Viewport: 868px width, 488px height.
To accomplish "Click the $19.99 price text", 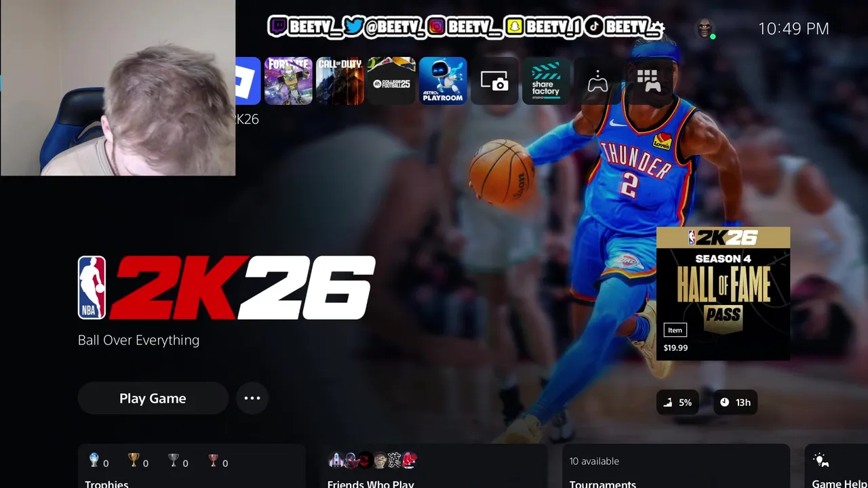I will click(675, 348).
